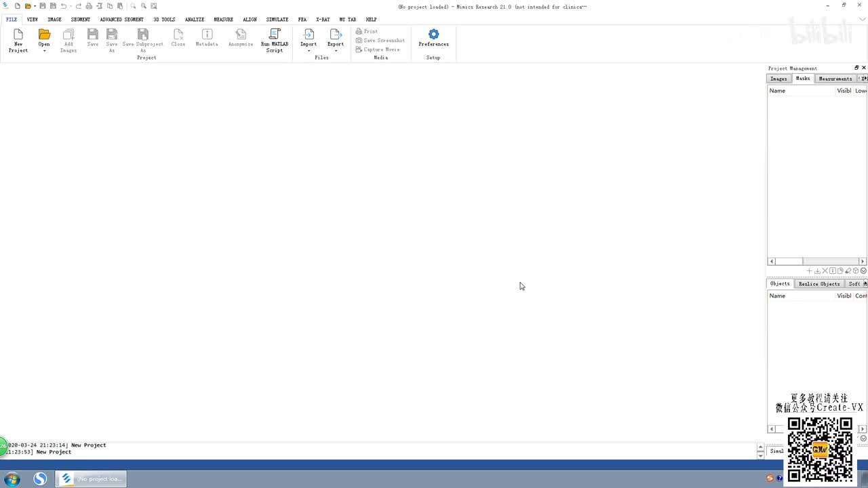Screen dimensions: 868x488
Task: Switch to the Measurements tab
Action: click(x=835, y=79)
